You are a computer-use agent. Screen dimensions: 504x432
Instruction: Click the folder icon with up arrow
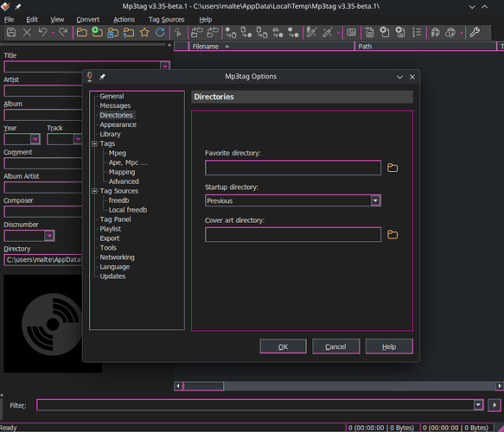coord(129,33)
